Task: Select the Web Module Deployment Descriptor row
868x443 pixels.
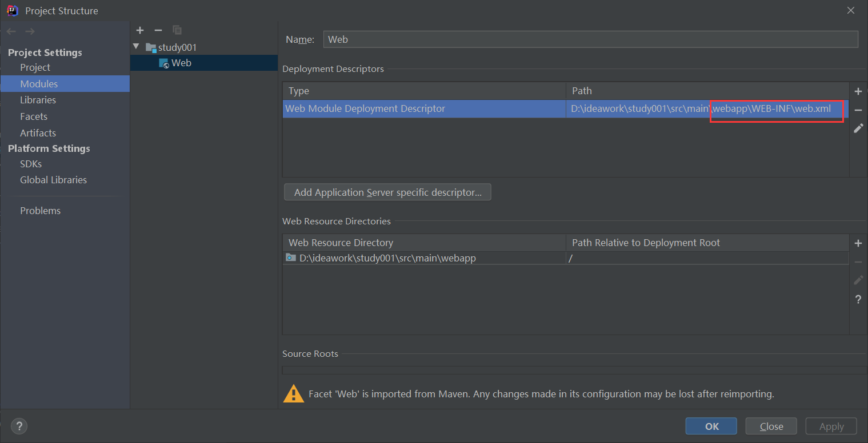Action: 423,108
